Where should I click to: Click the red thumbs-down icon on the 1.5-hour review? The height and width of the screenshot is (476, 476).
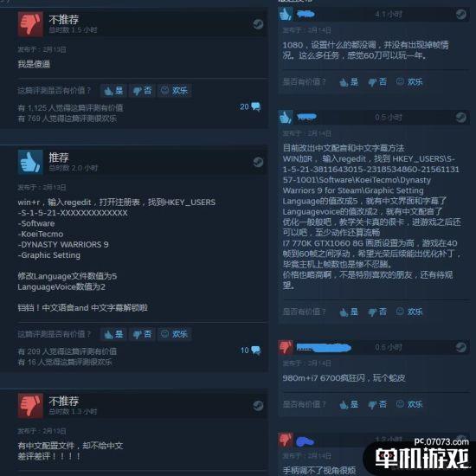click(x=30, y=24)
